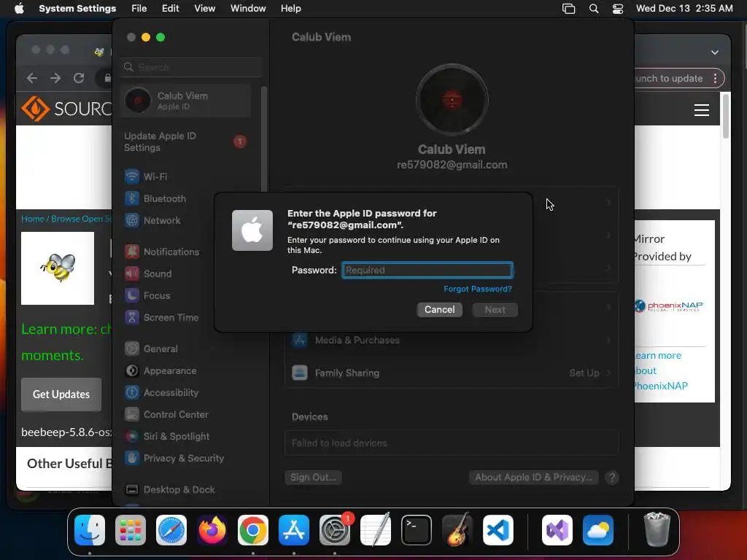The width and height of the screenshot is (747, 560).
Task: Open Notifications bell icon in sidebar
Action: tap(132, 252)
